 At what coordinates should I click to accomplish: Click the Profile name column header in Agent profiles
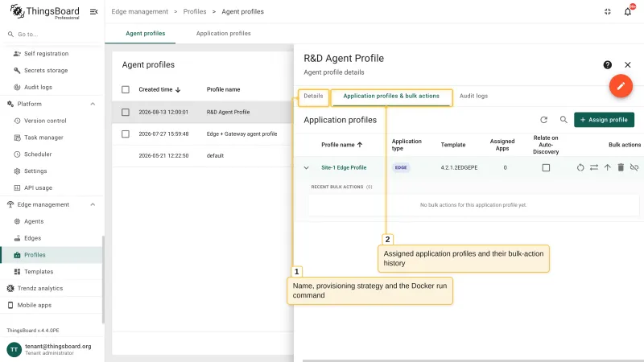[224, 89]
